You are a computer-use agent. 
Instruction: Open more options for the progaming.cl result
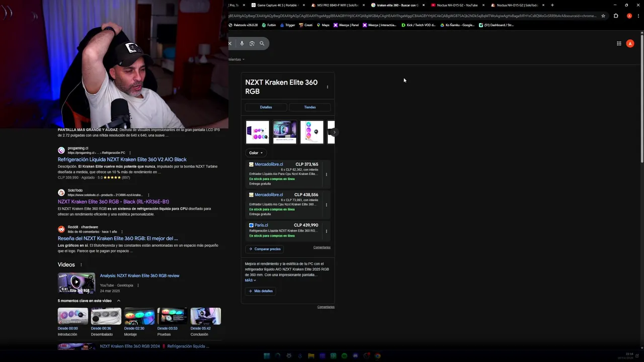[130, 153]
